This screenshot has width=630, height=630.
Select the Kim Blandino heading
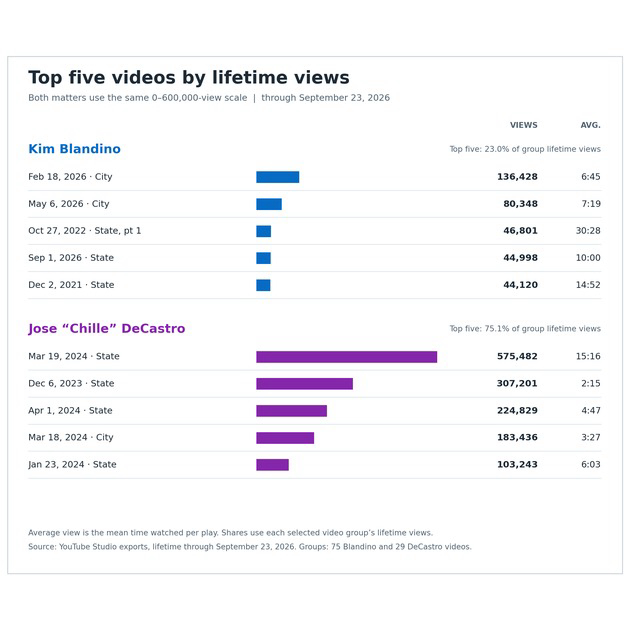pos(74,149)
